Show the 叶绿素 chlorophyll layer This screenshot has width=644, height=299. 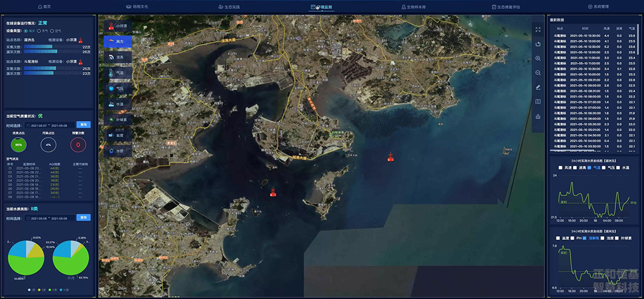(x=117, y=120)
